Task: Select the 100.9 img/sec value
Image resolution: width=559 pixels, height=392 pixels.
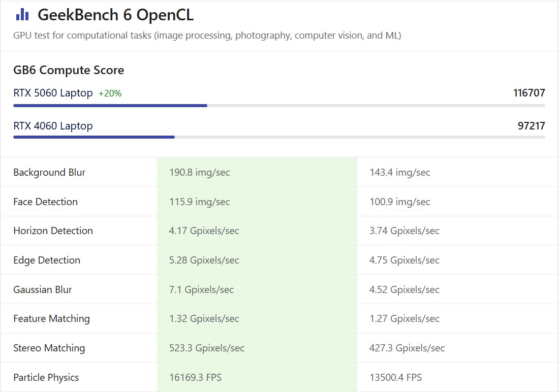Action: (399, 202)
